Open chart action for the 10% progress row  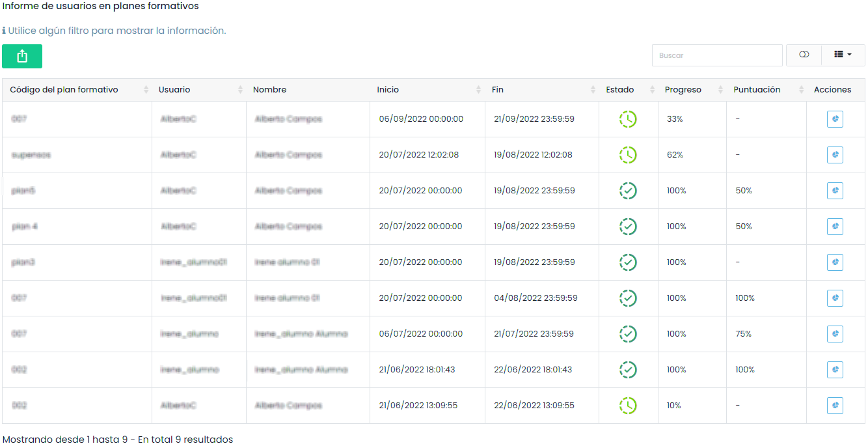click(835, 406)
